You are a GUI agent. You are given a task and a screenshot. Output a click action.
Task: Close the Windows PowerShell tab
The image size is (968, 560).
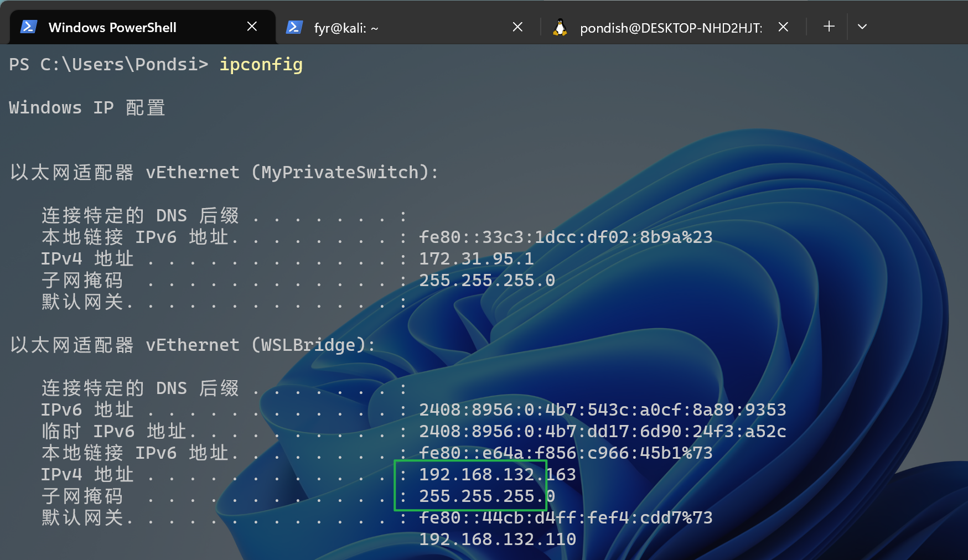tap(252, 27)
